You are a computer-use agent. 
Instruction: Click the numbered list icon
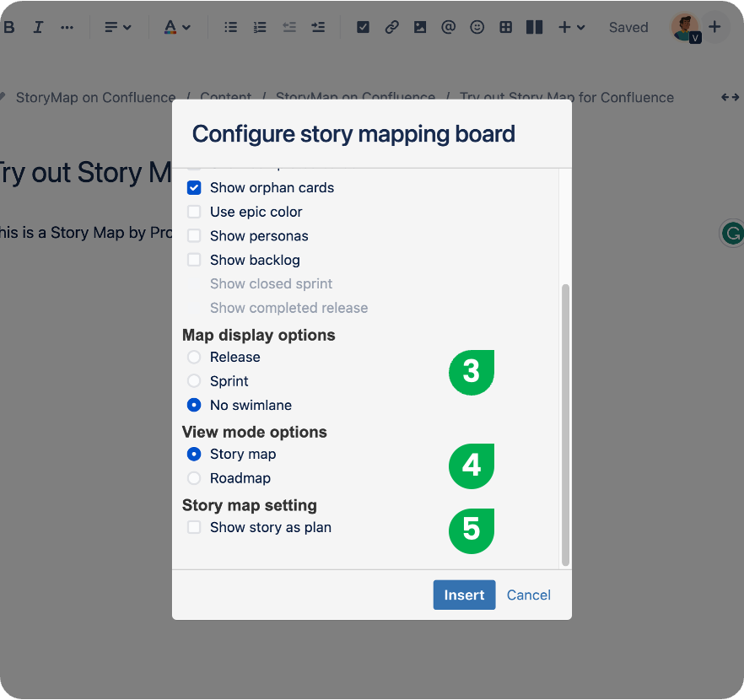click(x=260, y=27)
